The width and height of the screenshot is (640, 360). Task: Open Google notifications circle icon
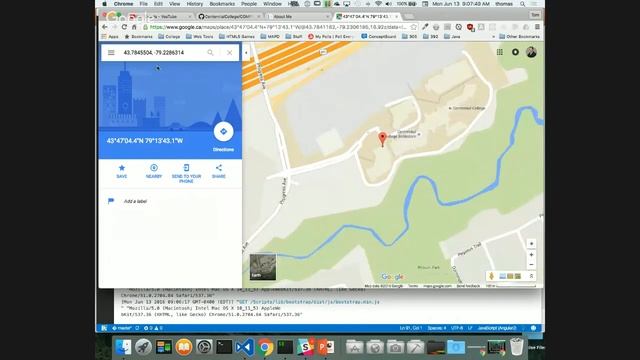[x=515, y=52]
